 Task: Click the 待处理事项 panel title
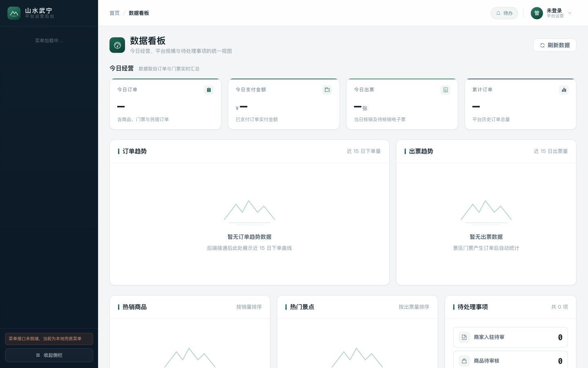[x=472, y=307]
